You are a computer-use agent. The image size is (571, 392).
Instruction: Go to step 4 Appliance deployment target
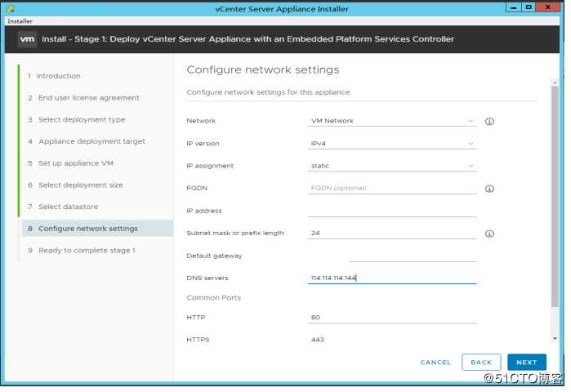87,141
